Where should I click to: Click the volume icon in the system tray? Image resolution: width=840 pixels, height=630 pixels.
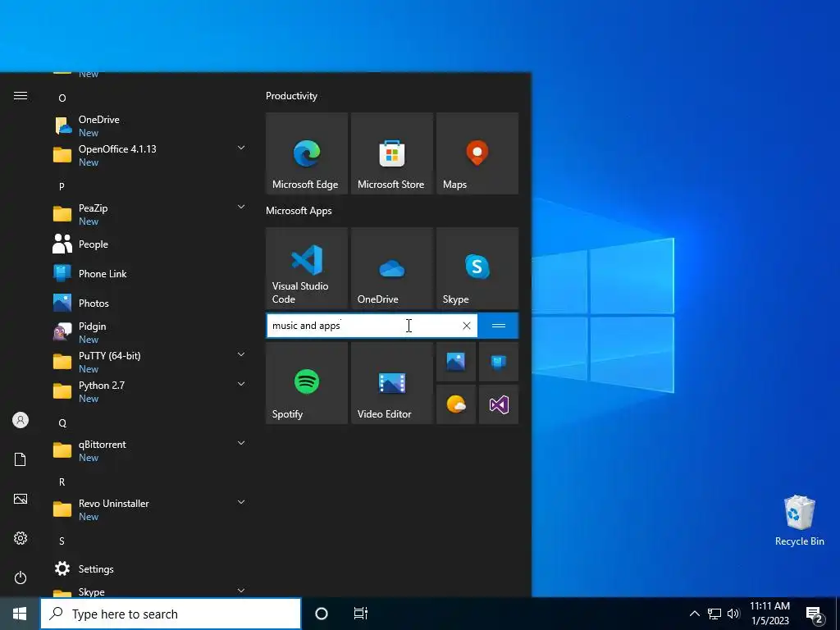[733, 614]
